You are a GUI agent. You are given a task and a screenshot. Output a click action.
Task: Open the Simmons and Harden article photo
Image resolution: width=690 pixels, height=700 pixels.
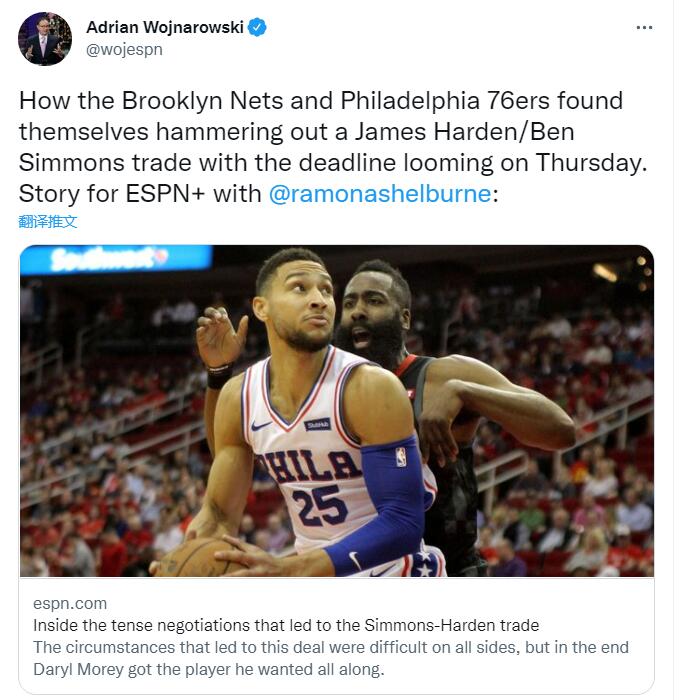click(x=337, y=411)
